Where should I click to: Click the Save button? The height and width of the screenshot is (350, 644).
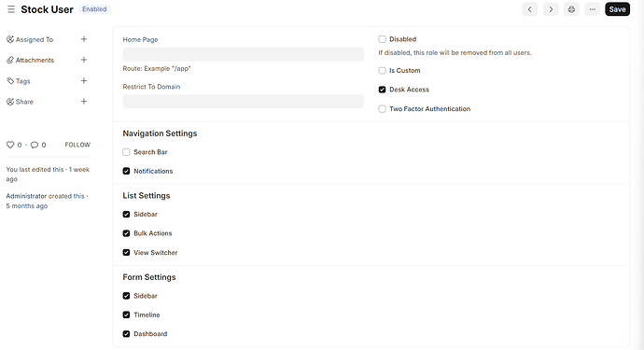[617, 9]
